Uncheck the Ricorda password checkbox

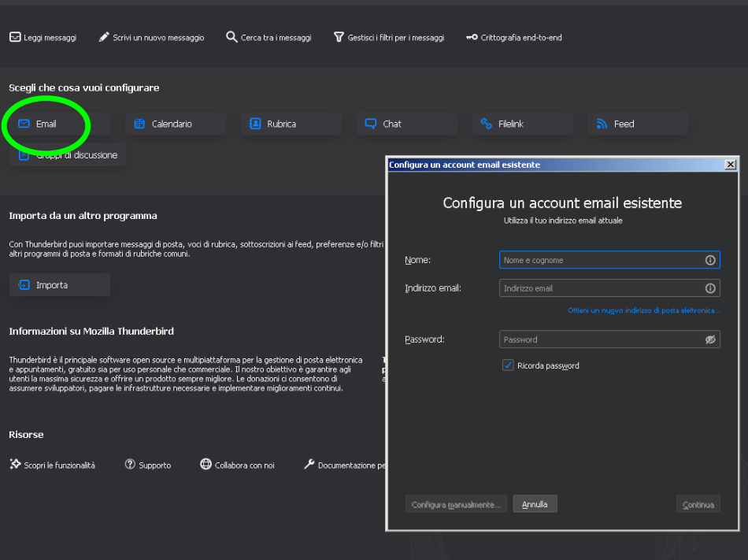pos(508,365)
